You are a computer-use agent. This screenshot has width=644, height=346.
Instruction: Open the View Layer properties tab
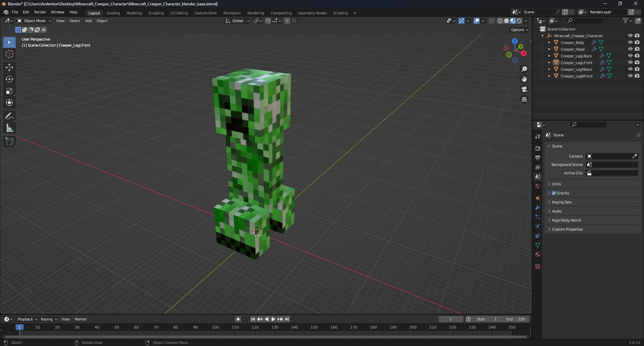coord(538,167)
